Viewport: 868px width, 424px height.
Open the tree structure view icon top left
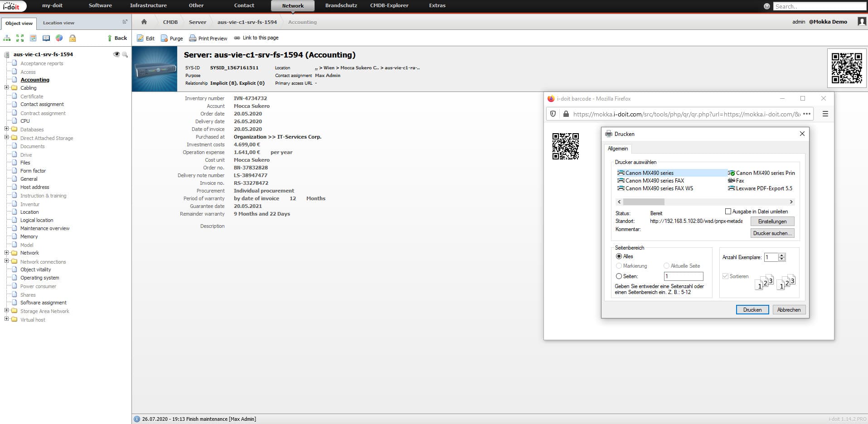tap(6, 38)
